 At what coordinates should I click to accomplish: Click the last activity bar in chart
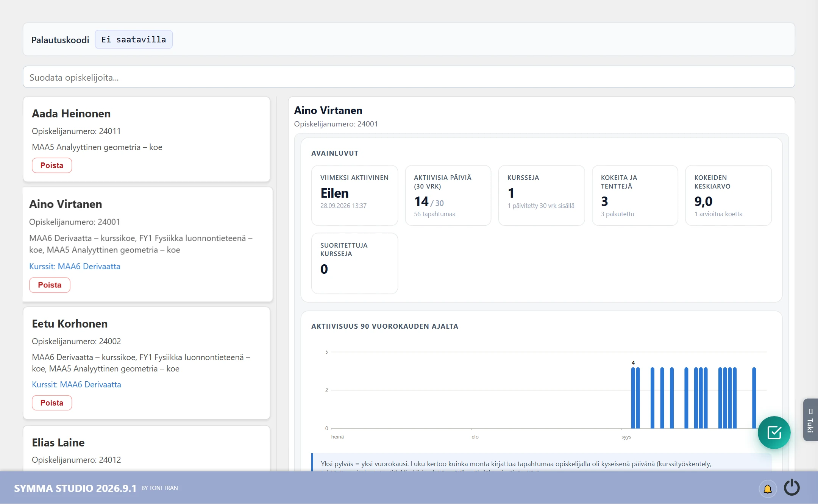(x=754, y=398)
